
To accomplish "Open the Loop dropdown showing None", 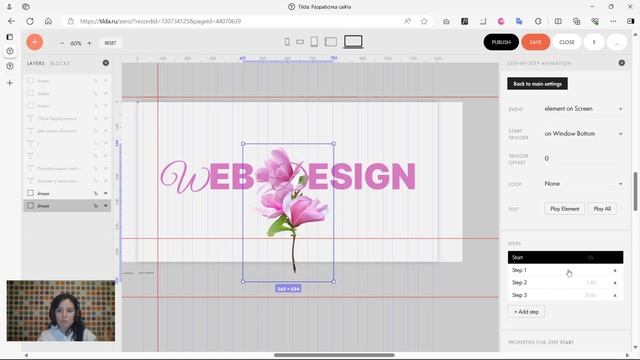I will tap(583, 184).
